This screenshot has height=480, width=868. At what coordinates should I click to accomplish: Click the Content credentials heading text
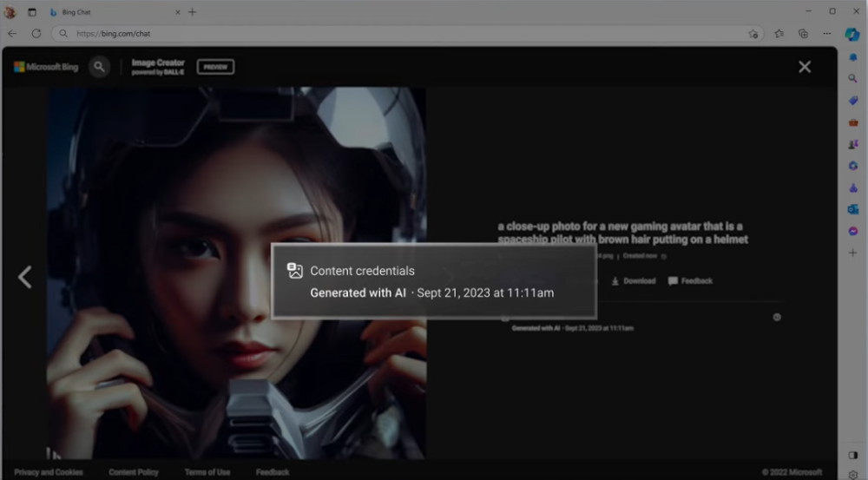(x=362, y=271)
